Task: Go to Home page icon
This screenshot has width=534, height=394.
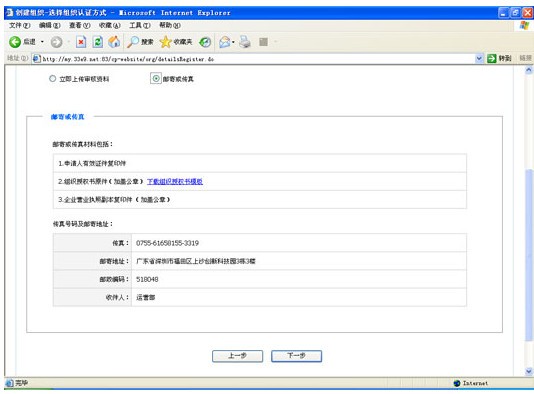Action: 114,42
